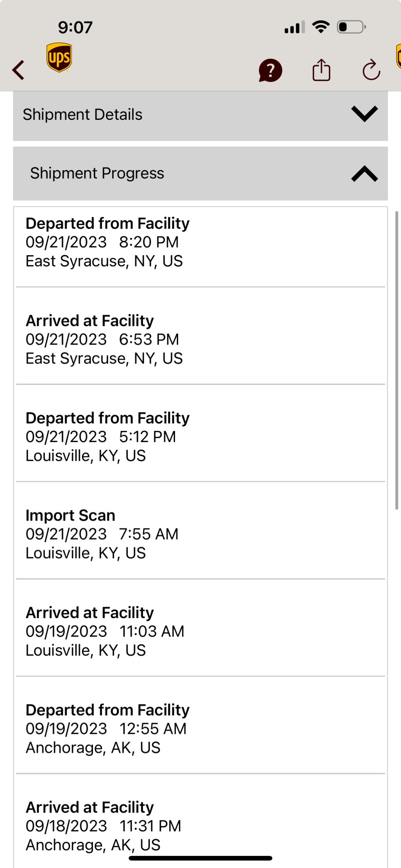This screenshot has height=868, width=401.
Task: Refresh tracking with the reload icon
Action: coord(371,70)
